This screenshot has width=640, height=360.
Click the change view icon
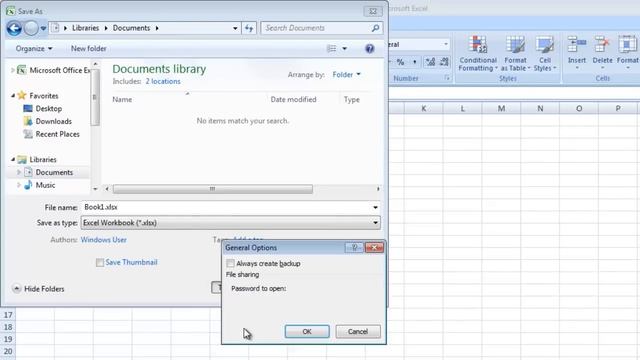331,49
